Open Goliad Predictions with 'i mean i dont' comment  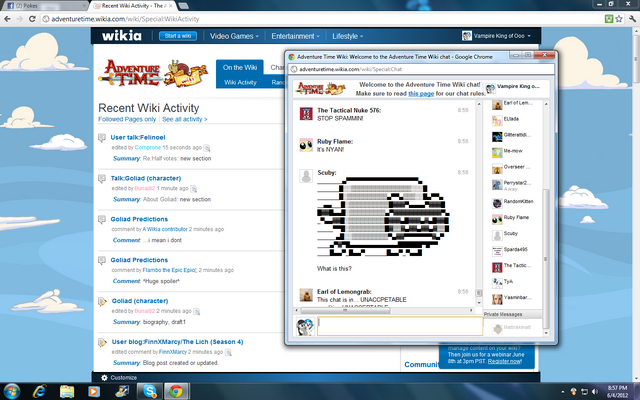click(x=139, y=219)
